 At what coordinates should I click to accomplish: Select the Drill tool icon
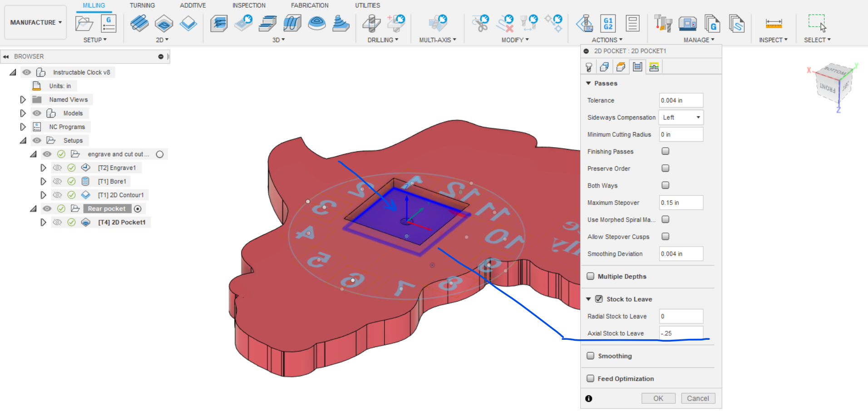(371, 23)
